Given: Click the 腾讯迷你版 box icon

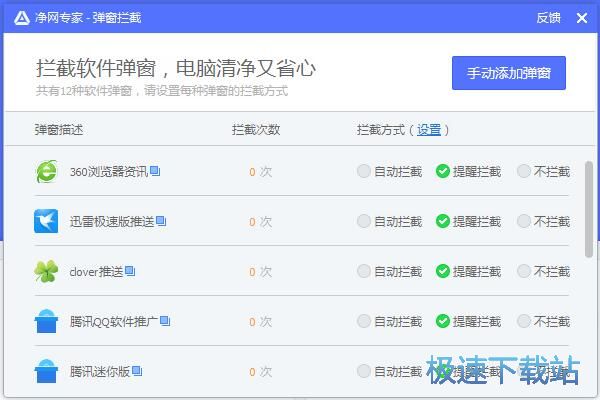Looking at the screenshot, I should coord(46,371).
